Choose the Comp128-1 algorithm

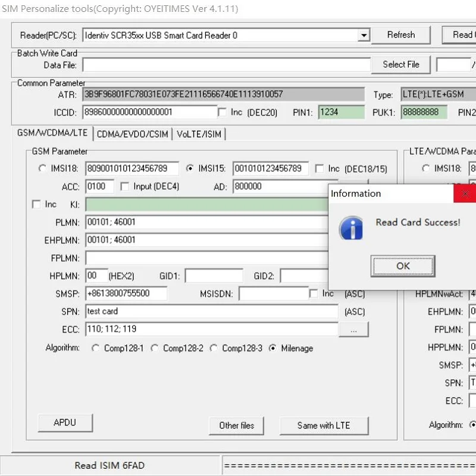point(96,348)
